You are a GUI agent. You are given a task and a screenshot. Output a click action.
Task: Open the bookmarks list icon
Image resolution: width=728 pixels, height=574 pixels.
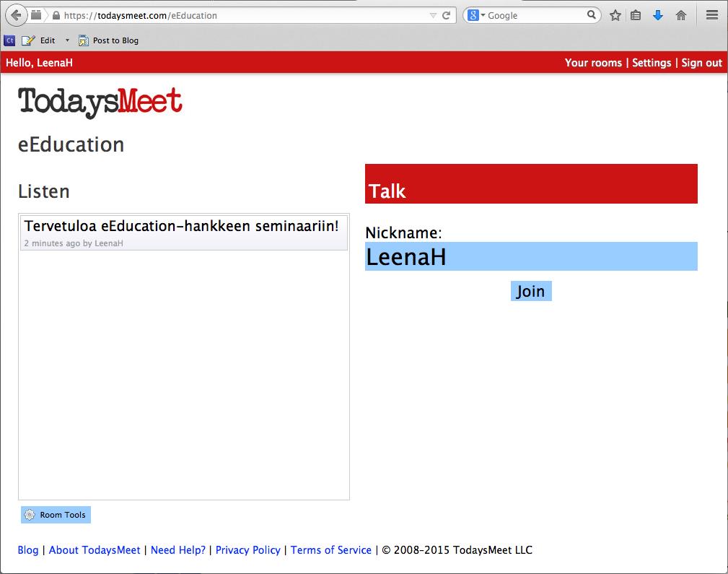(x=636, y=15)
